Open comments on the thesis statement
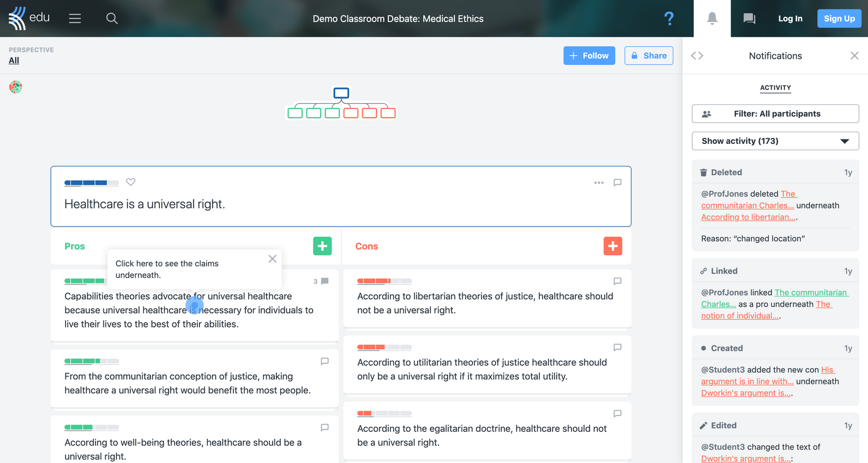Viewport: 868px width, 463px height. pyautogui.click(x=617, y=182)
